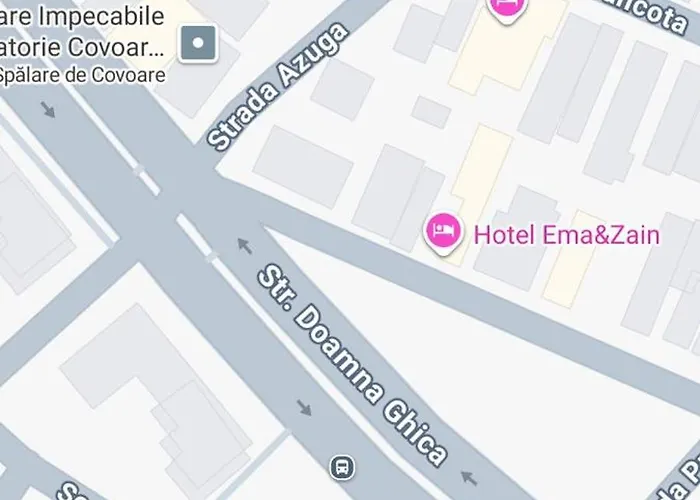Click the one-way arrow beside the 'Str.' label
Viewport: 700px width, 500px height.
(244, 246)
